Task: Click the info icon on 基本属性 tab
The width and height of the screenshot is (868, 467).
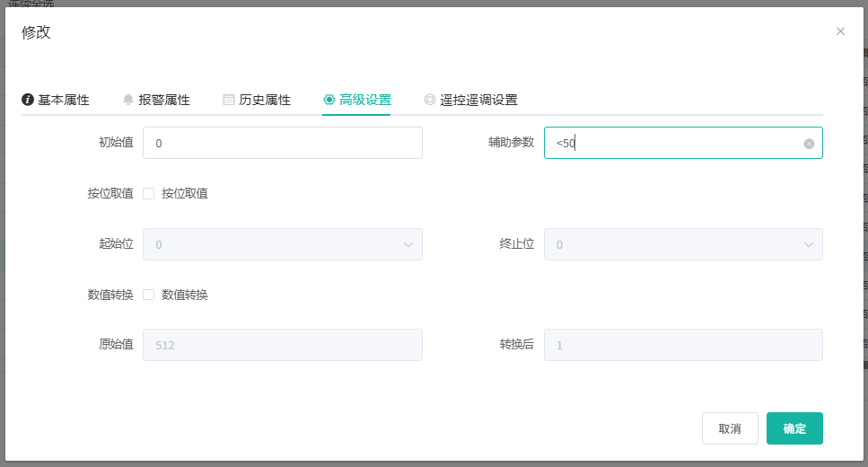Action: 28,100
